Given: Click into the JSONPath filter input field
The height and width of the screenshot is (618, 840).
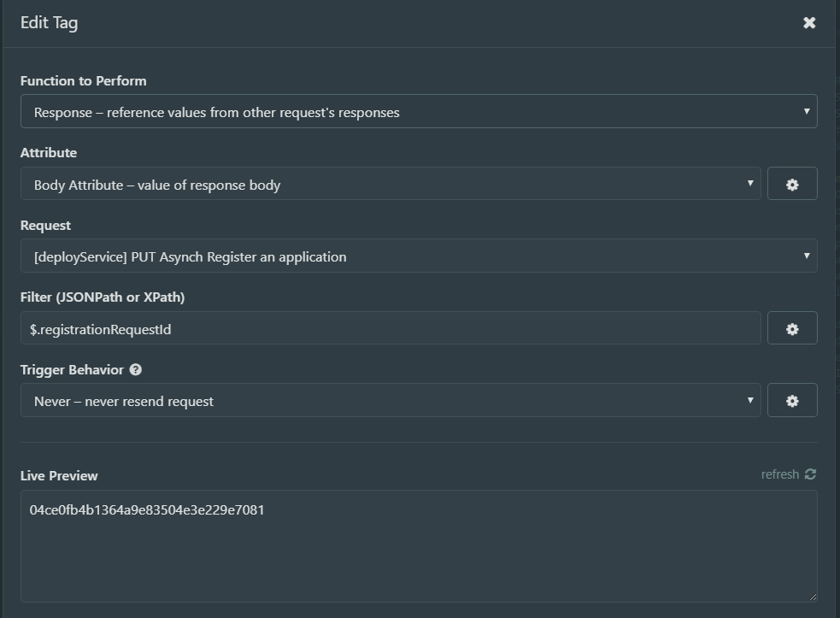Looking at the screenshot, I should click(x=391, y=329).
